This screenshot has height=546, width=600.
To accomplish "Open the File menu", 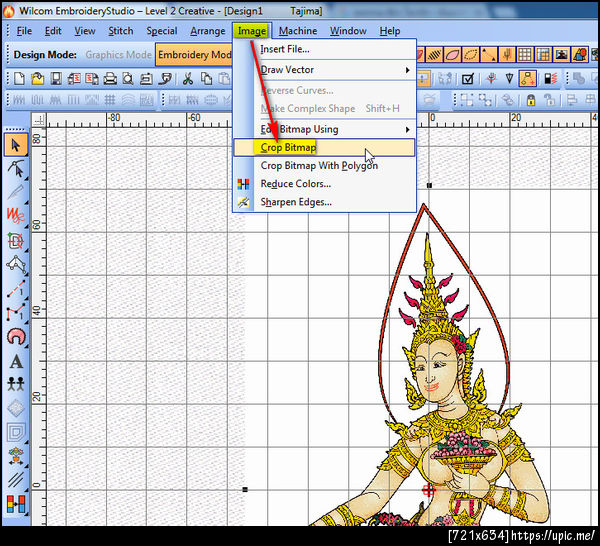I will pyautogui.click(x=24, y=31).
